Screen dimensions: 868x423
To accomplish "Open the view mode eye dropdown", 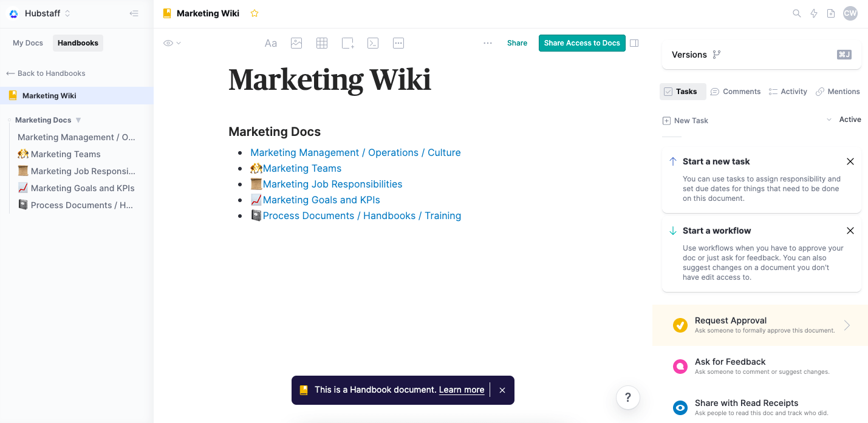I will point(173,43).
